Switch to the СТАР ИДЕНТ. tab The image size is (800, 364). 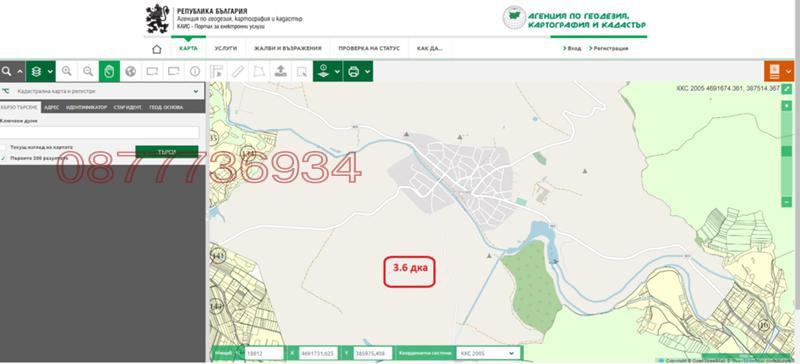click(128, 107)
